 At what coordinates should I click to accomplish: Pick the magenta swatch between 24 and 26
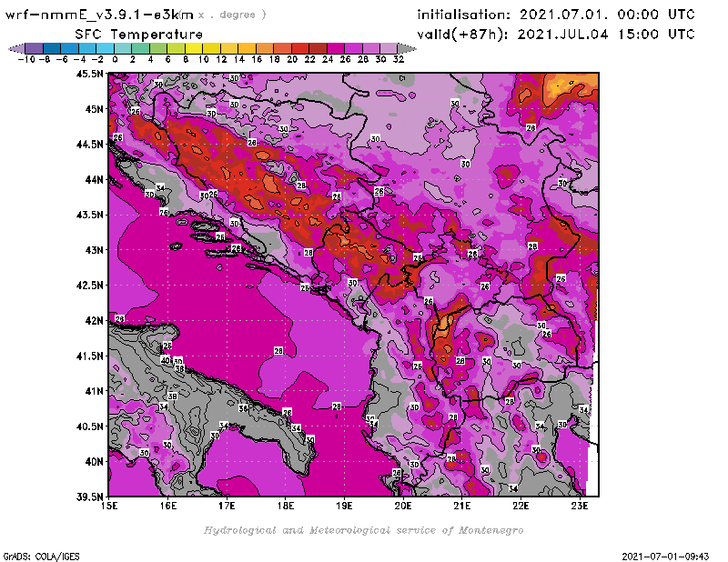(336, 48)
